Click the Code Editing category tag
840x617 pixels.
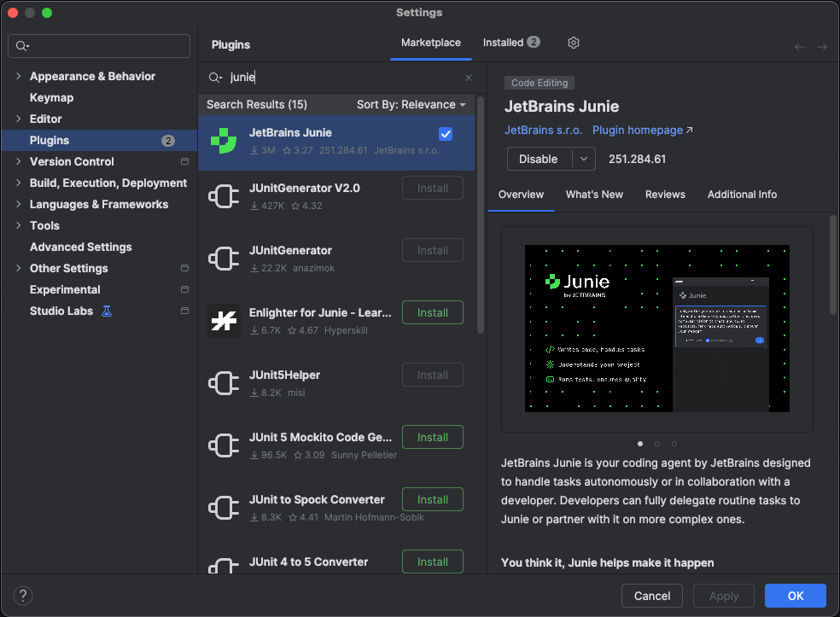pos(539,83)
